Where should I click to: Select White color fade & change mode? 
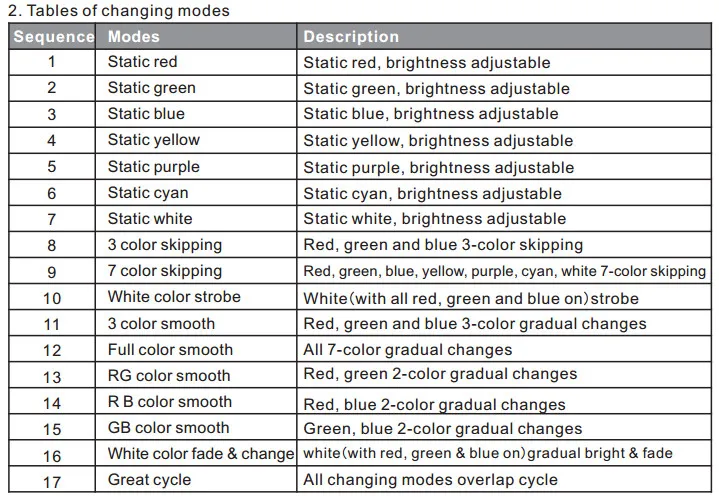click(x=196, y=454)
